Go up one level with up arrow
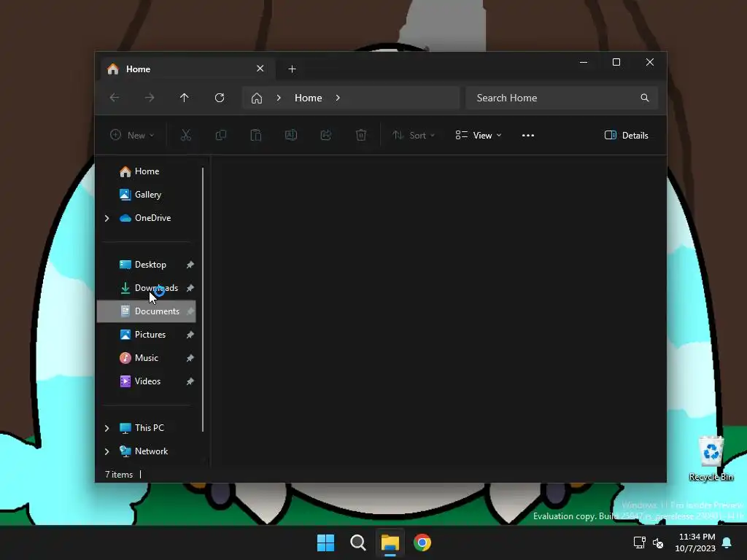 pyautogui.click(x=185, y=98)
